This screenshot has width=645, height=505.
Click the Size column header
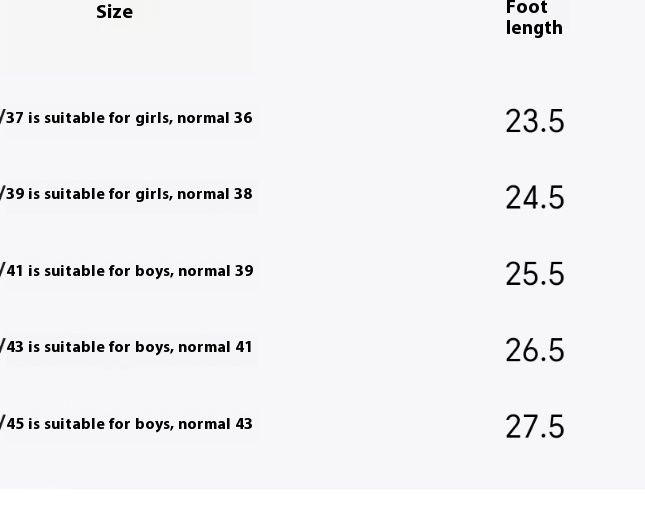tap(114, 13)
